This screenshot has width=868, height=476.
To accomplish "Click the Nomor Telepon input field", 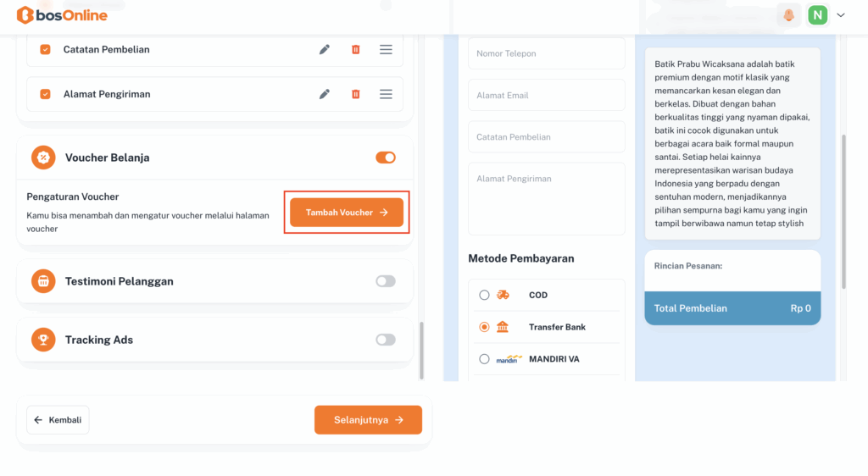I will [x=546, y=53].
